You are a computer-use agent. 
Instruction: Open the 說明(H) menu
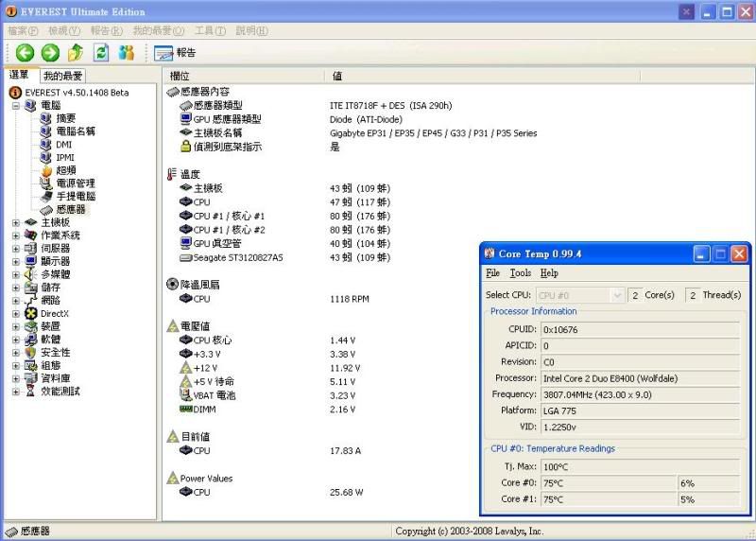[x=251, y=31]
